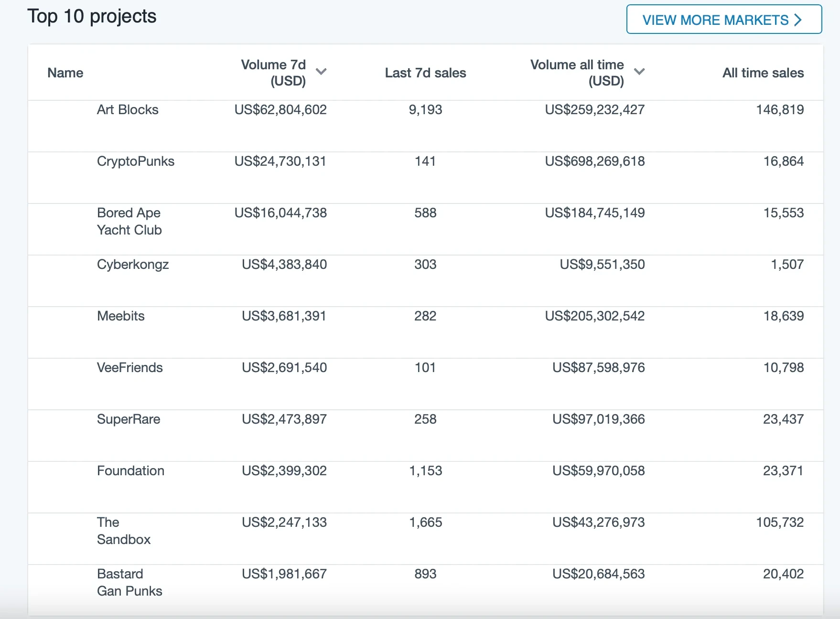Click the 16,864 all time sales cell
Viewport: 840px width, 619px height.
pos(784,161)
